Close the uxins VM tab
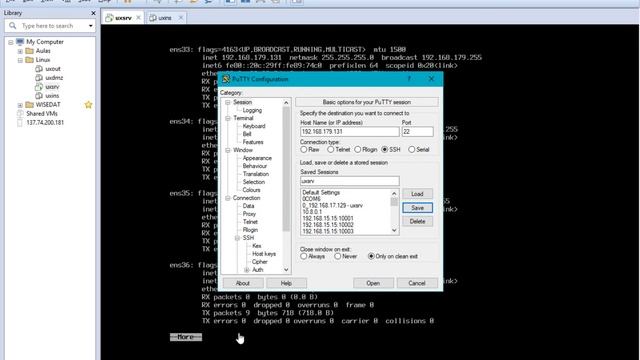640x360 pixels. point(180,18)
